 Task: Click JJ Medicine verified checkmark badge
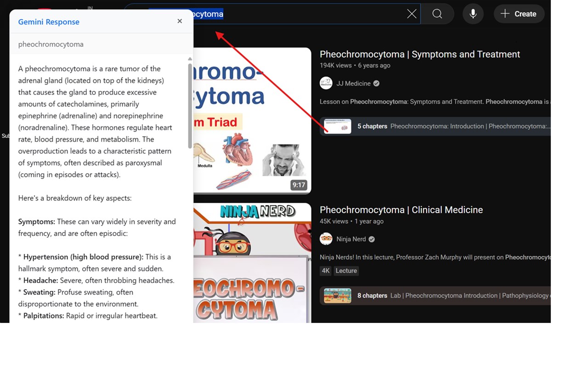[376, 83]
